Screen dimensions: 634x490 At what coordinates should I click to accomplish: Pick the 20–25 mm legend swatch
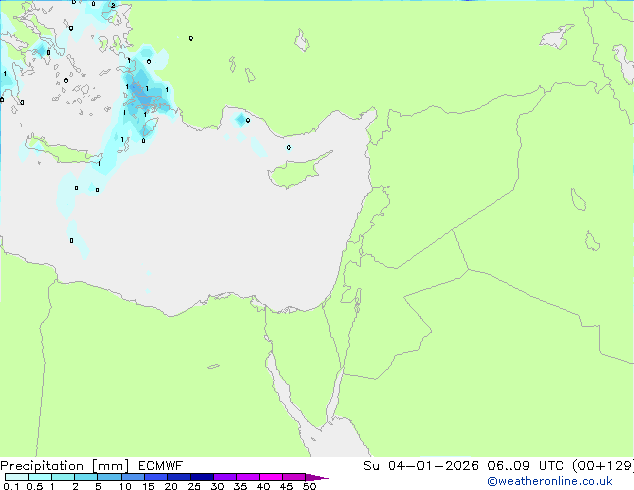click(178, 477)
